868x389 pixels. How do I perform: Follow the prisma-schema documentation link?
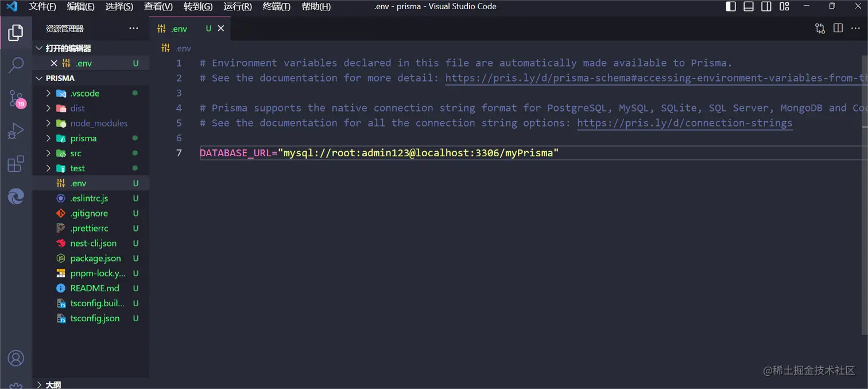[x=656, y=78]
